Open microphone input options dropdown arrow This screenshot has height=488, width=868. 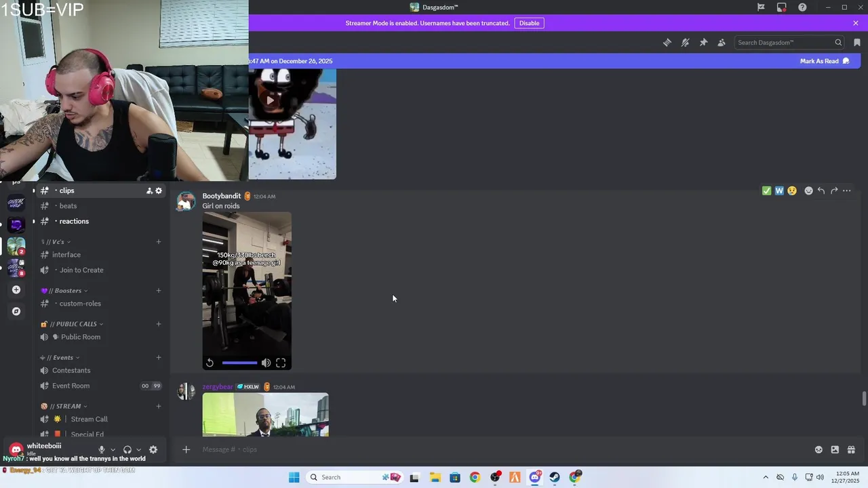[113, 449]
